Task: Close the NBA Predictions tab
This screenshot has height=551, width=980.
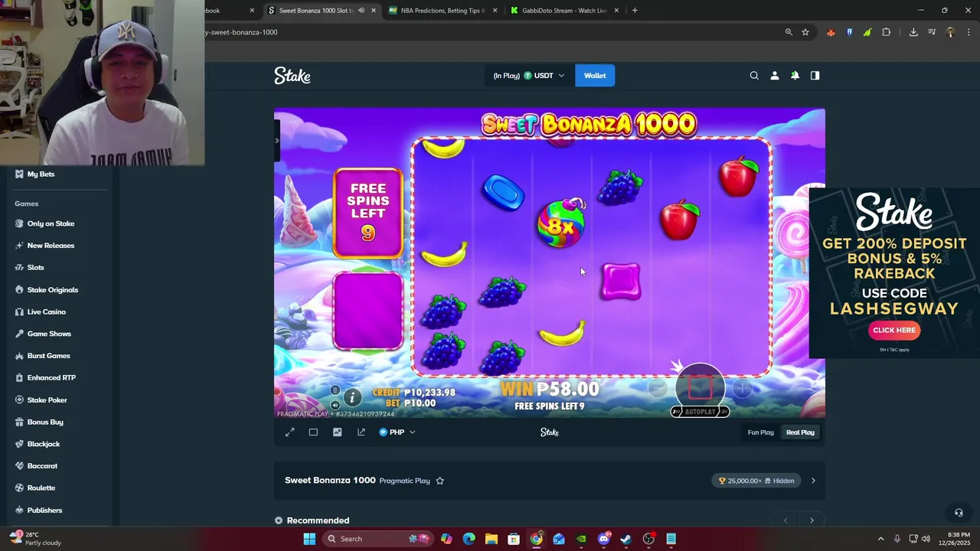Action: tap(495, 11)
